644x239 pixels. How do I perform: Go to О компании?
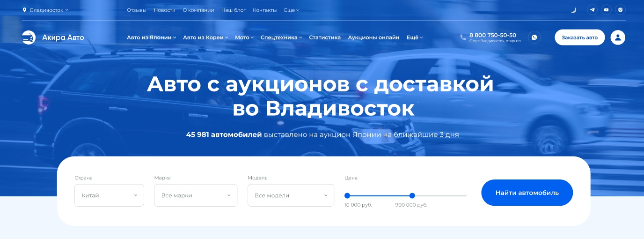pyautogui.click(x=198, y=10)
